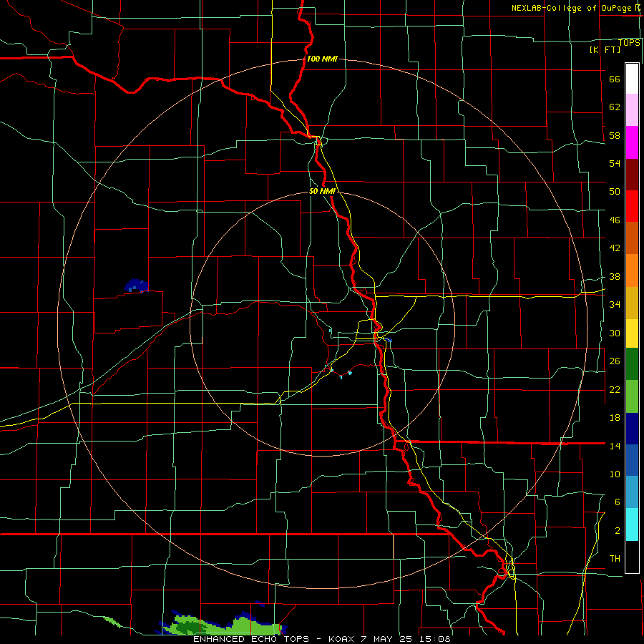Click the 2 scale label
This screenshot has height=644, width=644.
[x=618, y=531]
